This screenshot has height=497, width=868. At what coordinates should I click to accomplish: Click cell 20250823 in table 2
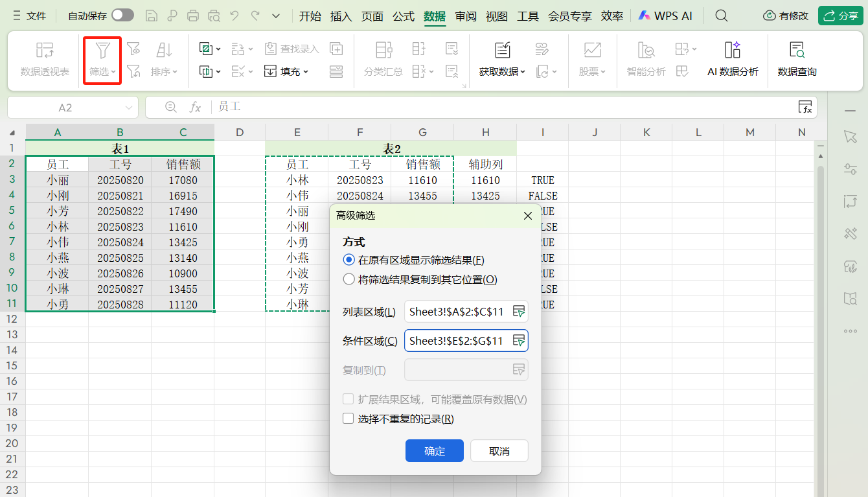[360, 180]
